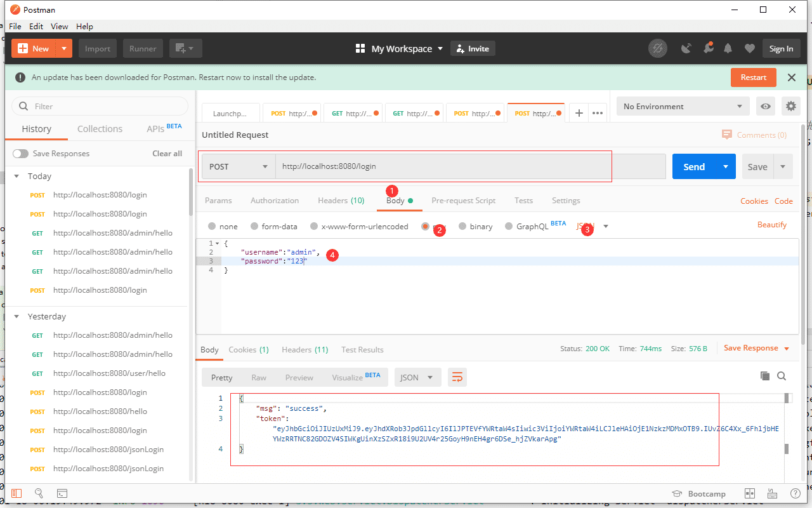The width and height of the screenshot is (812, 508).
Task: Clear all history with the Clear all link
Action: 167,153
